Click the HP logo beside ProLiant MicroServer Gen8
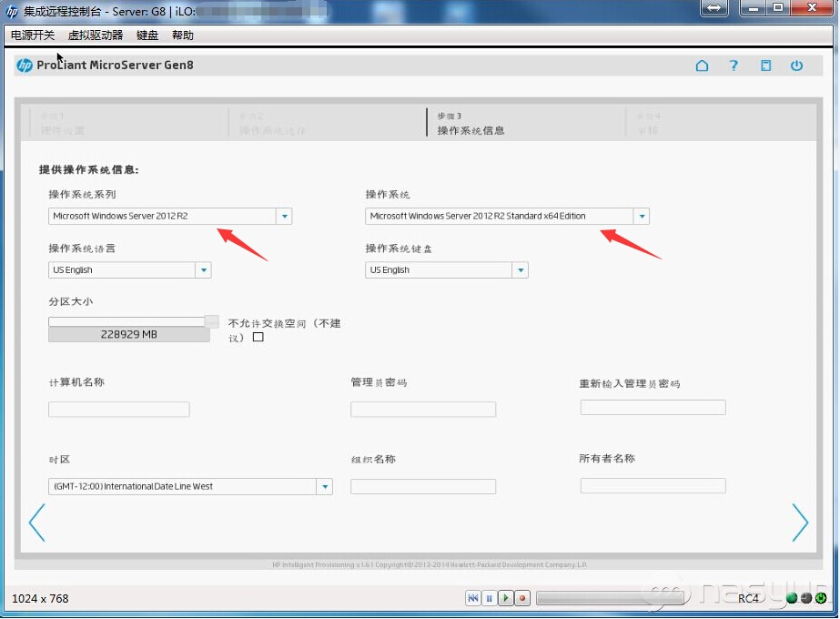This screenshot has height=619, width=840. coord(24,66)
